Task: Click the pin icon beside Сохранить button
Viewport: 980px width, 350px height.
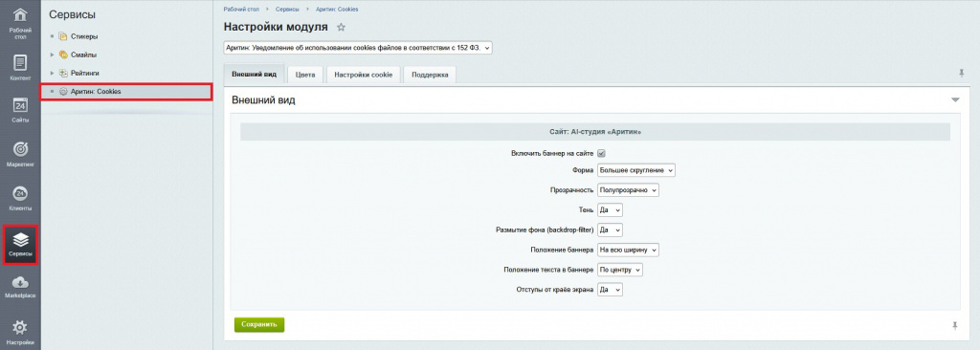Action: (x=954, y=325)
